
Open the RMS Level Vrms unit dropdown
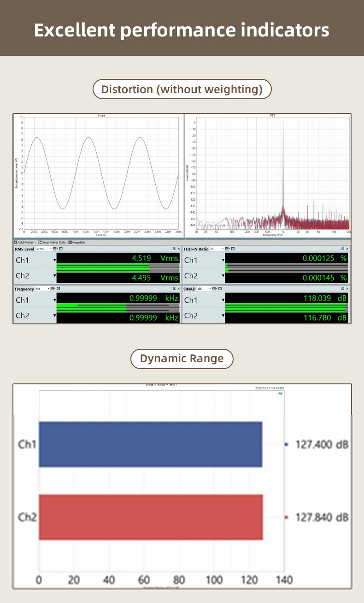[x=51, y=249]
